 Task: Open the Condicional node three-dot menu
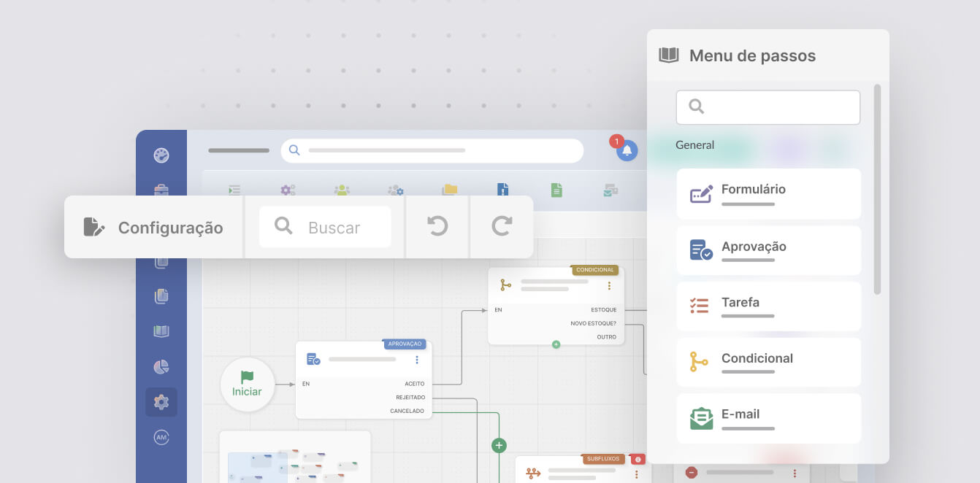click(x=609, y=285)
